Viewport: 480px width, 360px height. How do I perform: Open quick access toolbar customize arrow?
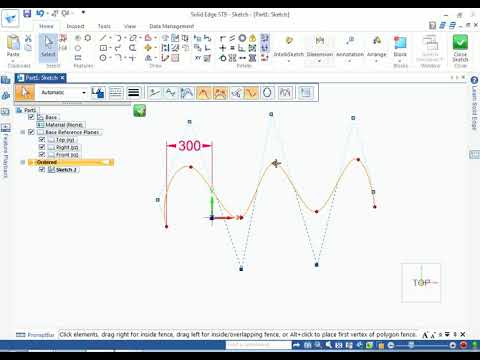(x=83, y=12)
